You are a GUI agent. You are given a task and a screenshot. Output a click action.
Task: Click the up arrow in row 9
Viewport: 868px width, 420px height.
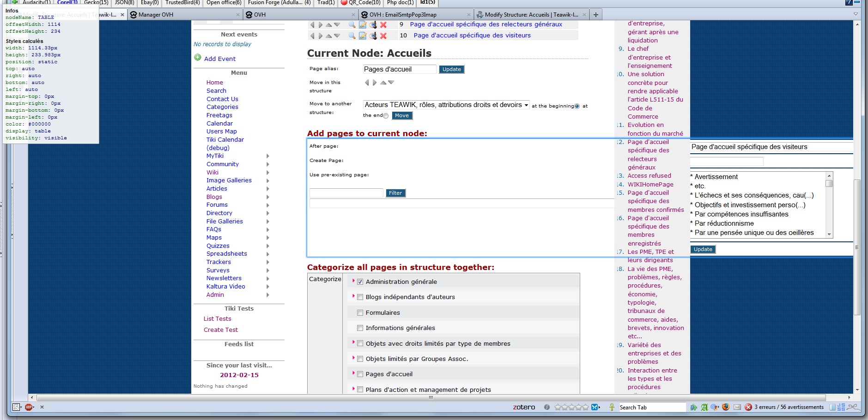pos(329,24)
